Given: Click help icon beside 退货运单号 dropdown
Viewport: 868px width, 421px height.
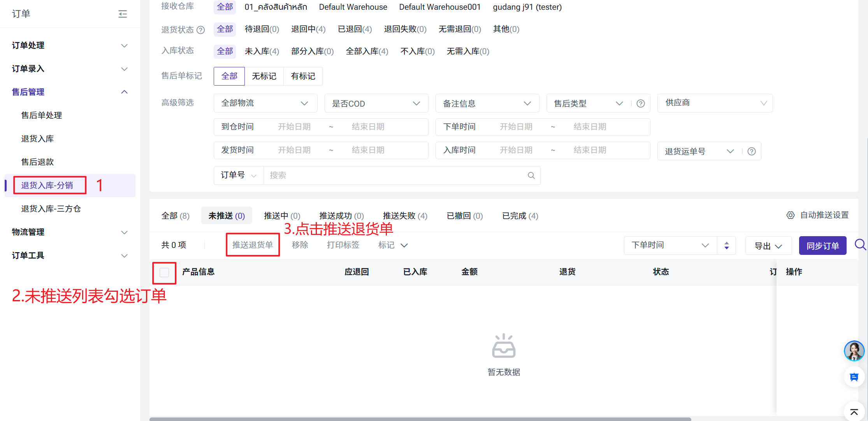Looking at the screenshot, I should click(752, 151).
